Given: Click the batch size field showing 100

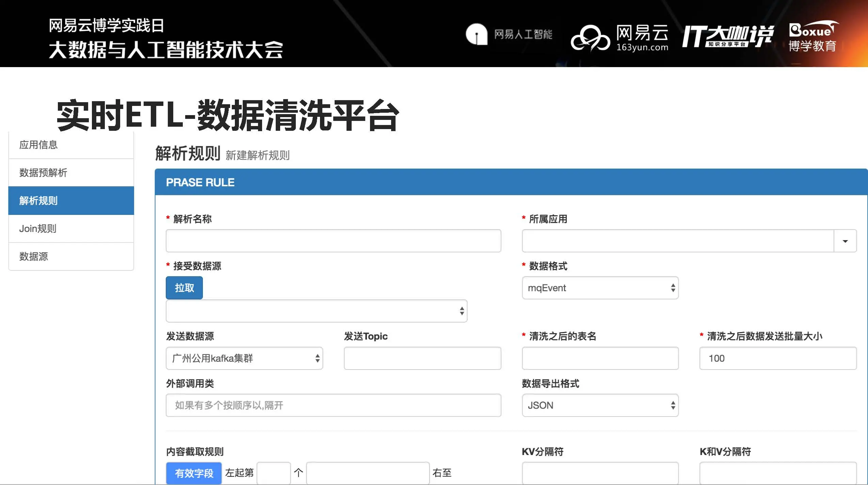Looking at the screenshot, I should point(778,358).
